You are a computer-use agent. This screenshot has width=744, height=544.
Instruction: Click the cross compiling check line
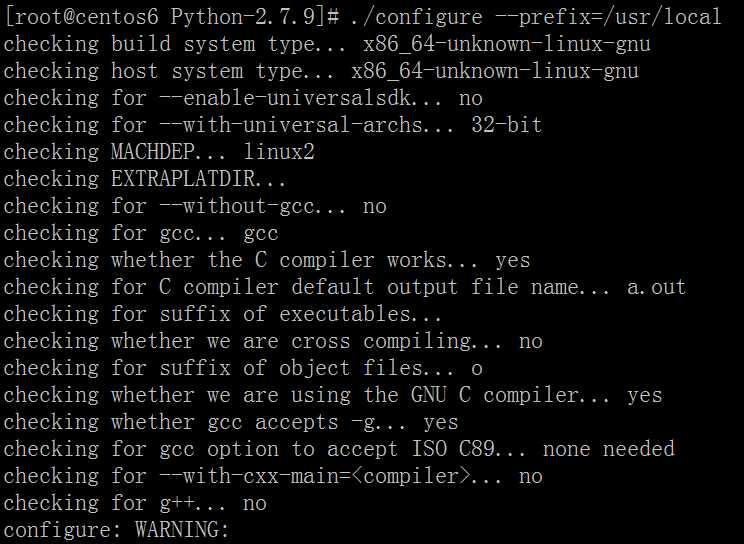tap(273, 341)
